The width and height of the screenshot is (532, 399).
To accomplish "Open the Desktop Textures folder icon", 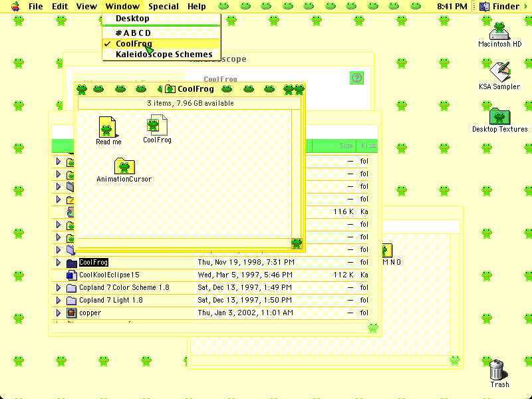I will tap(500, 116).
